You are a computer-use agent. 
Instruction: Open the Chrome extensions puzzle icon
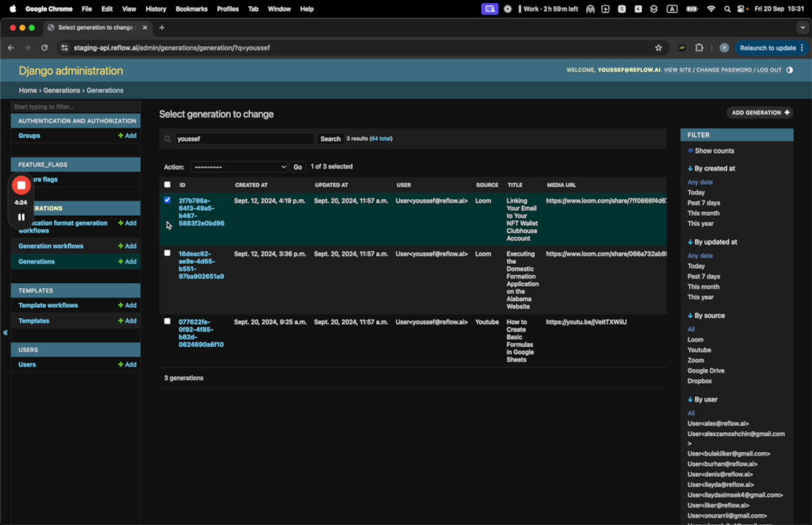click(x=699, y=48)
